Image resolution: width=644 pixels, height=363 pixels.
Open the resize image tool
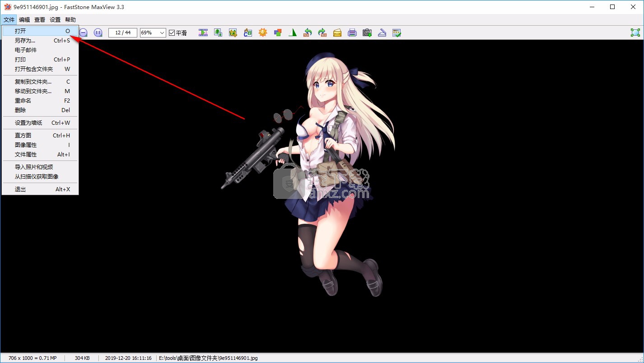pyautogui.click(x=218, y=33)
